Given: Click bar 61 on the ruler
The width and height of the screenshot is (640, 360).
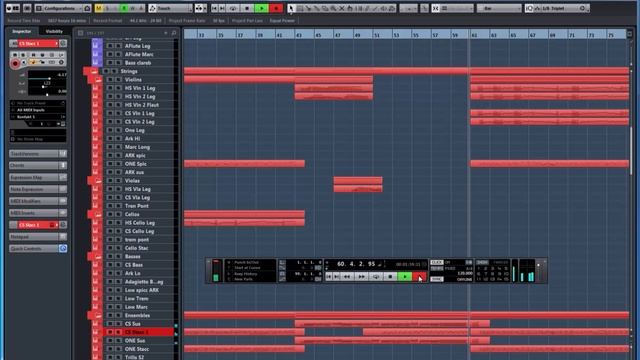Looking at the screenshot, I should 474,35.
